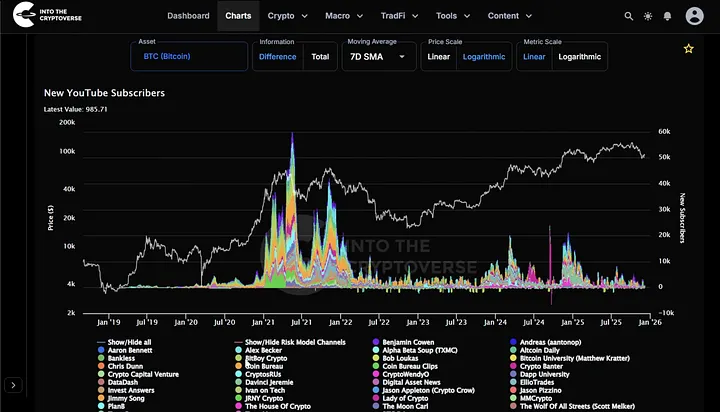Expand the Crypto navigation menu
Image resolution: width=720 pixels, height=412 pixels.
point(286,16)
